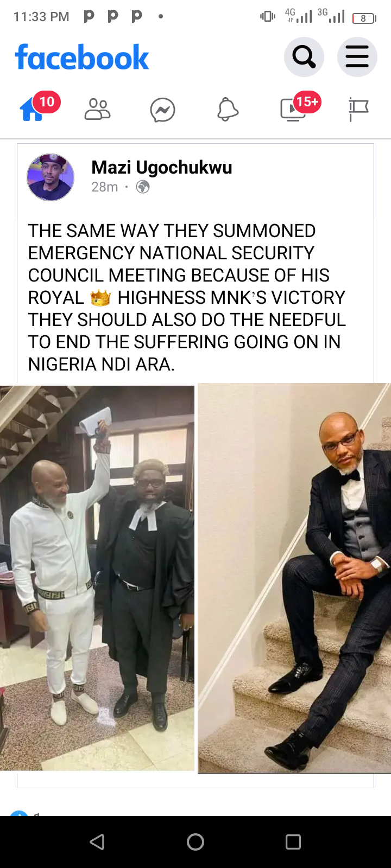
Task: Open the Friends tab icon
Action: point(97,110)
